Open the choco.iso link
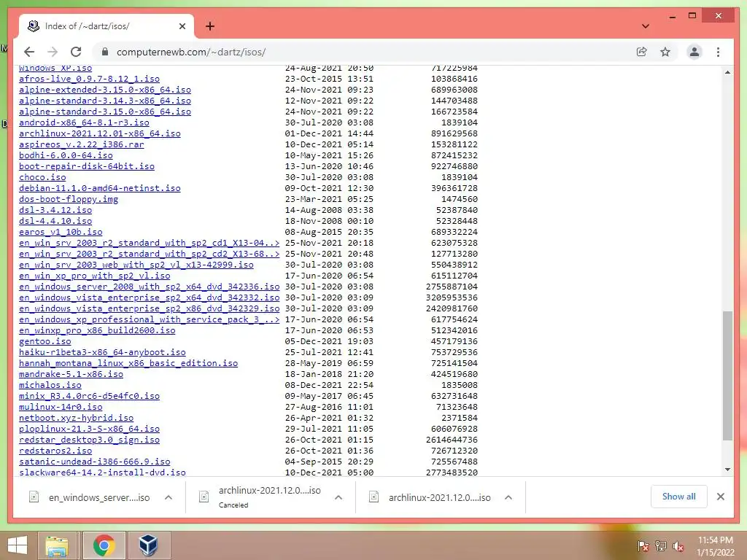Viewport: 747px width, 560px height. (42, 178)
